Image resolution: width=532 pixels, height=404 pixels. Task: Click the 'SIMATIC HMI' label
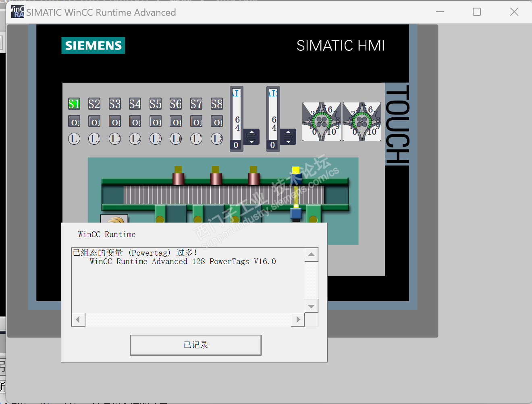(x=341, y=46)
